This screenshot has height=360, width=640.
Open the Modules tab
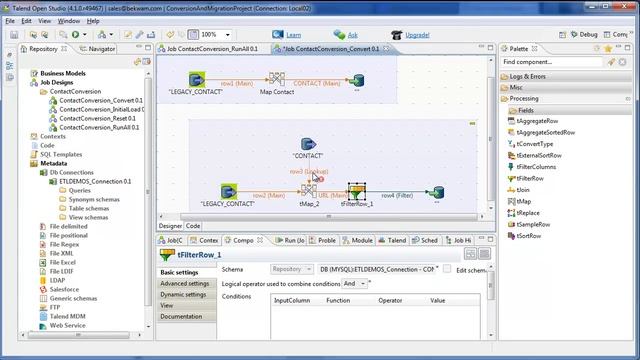[x=357, y=240]
